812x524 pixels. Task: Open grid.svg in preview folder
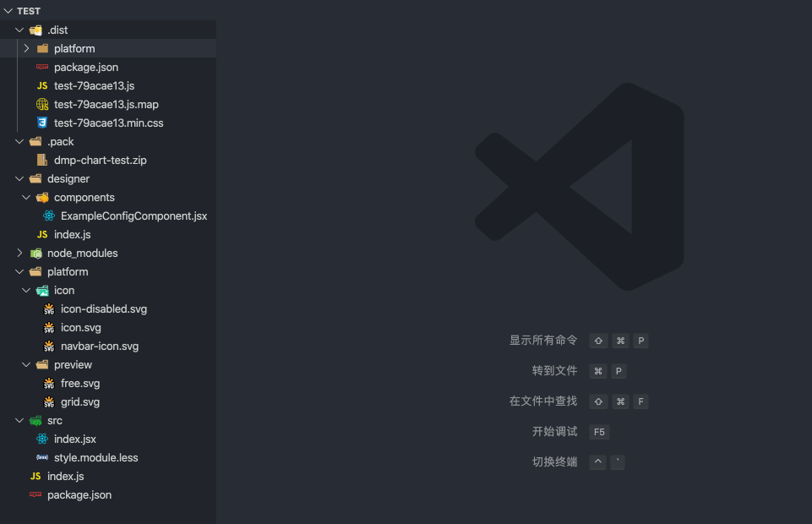(x=80, y=402)
